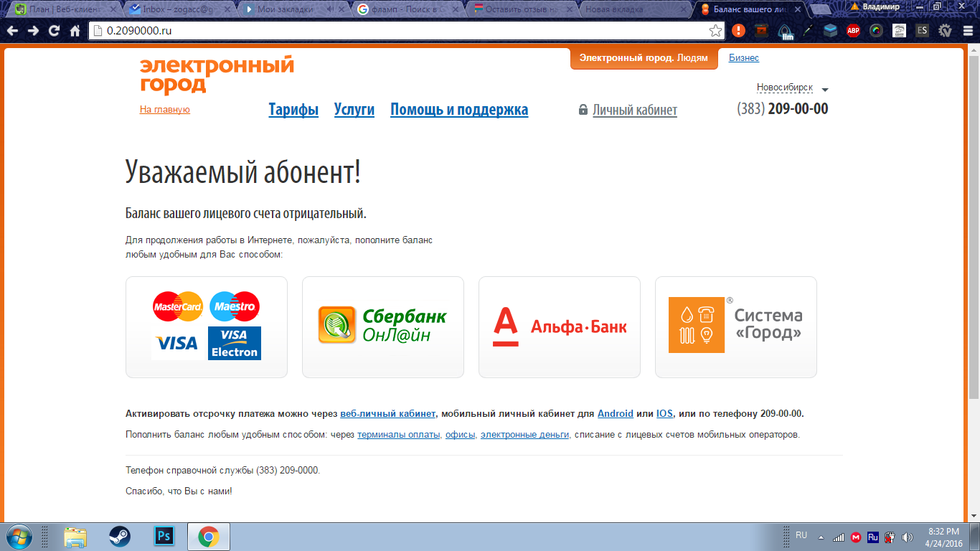This screenshot has height=551, width=980.
Task: Click the taskbar clock 8:32 PM
Action: (x=943, y=537)
